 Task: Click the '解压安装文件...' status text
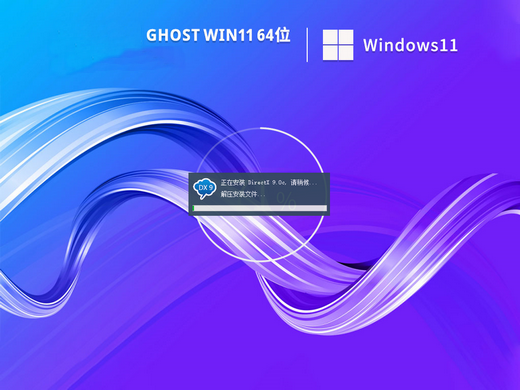(x=243, y=194)
